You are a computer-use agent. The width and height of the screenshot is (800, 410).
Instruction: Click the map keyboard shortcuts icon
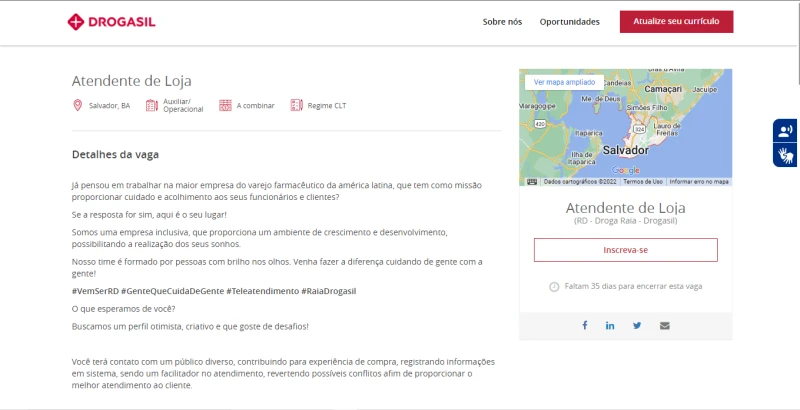point(532,182)
